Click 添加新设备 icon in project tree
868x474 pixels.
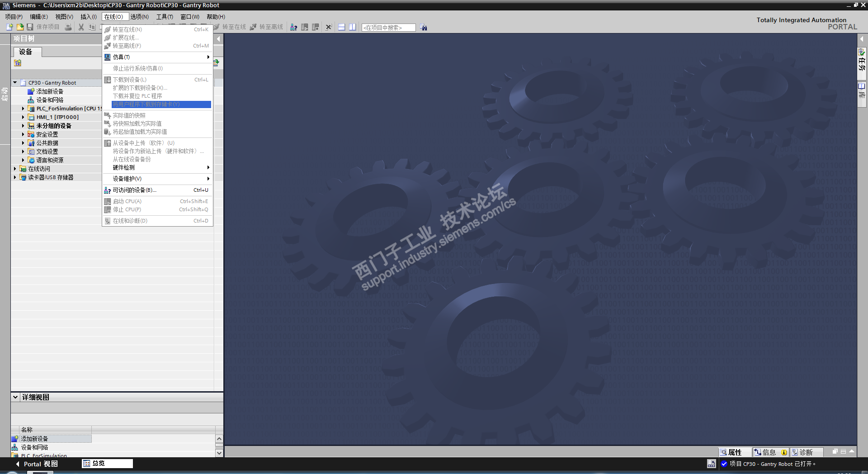[x=31, y=91]
